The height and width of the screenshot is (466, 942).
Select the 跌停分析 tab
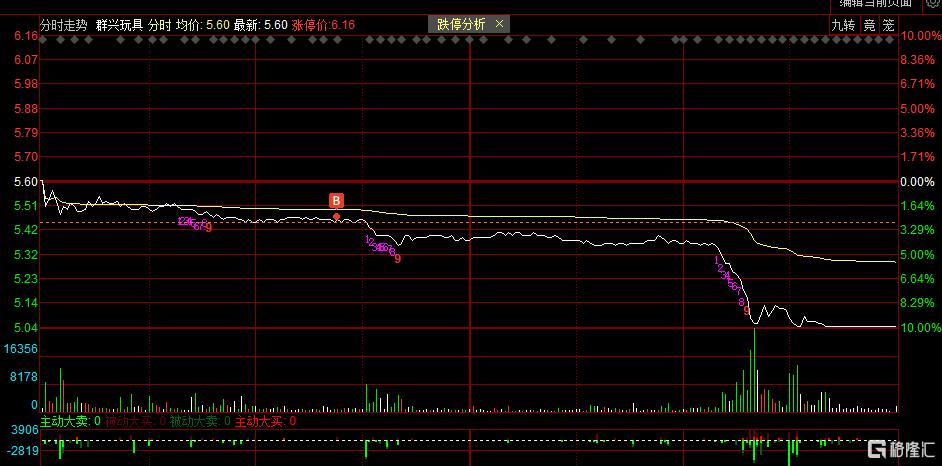pyautogui.click(x=461, y=25)
